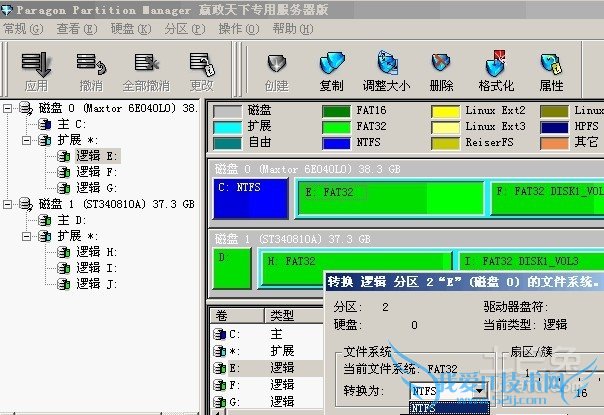The image size is (604, 415).
Task: Select the F: 逻辑 row in volume list
Action: 267,385
